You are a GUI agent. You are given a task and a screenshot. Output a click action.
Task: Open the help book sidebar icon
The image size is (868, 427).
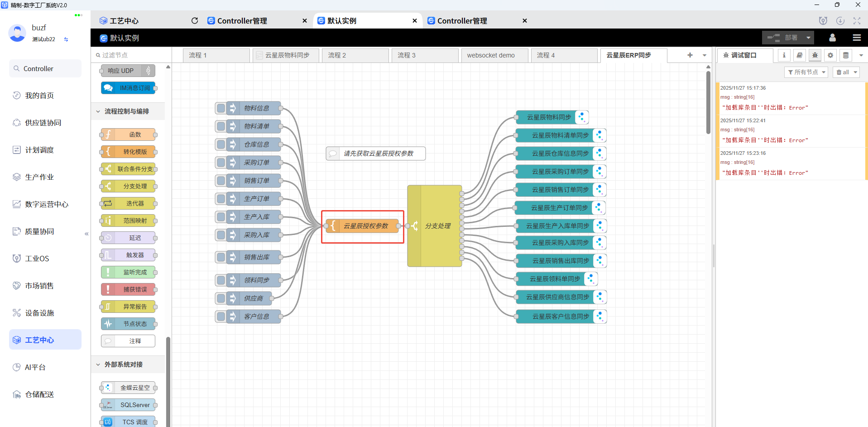[800, 55]
